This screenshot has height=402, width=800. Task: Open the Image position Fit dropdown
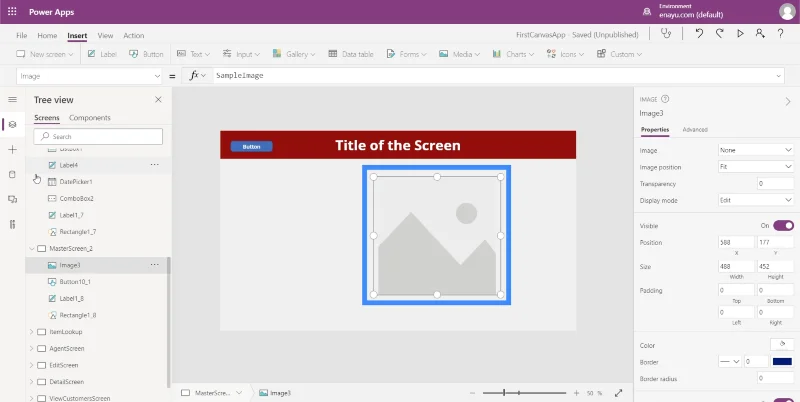(x=756, y=167)
